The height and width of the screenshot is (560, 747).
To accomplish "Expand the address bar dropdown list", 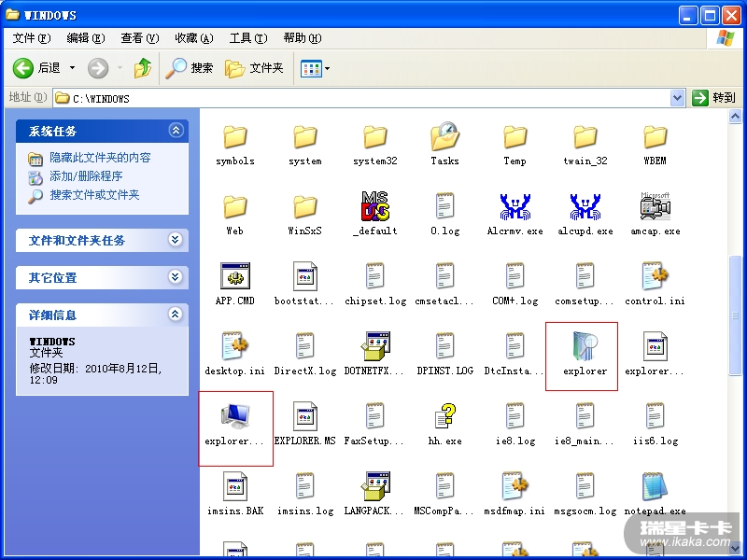I will (x=677, y=98).
